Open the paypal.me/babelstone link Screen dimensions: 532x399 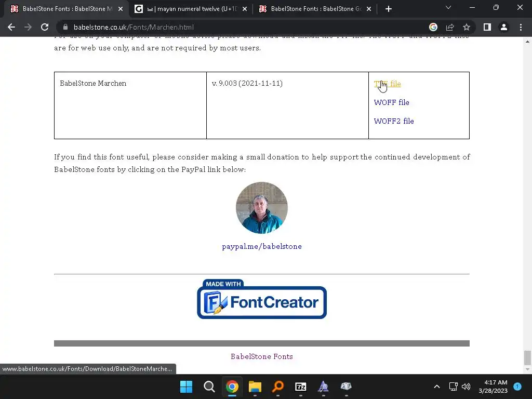262,246
